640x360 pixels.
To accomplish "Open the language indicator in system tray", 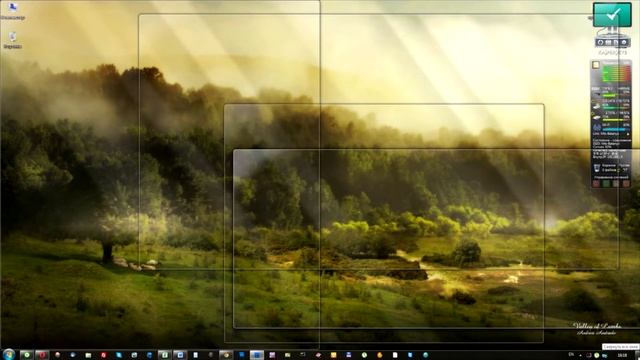I will tap(571, 355).
